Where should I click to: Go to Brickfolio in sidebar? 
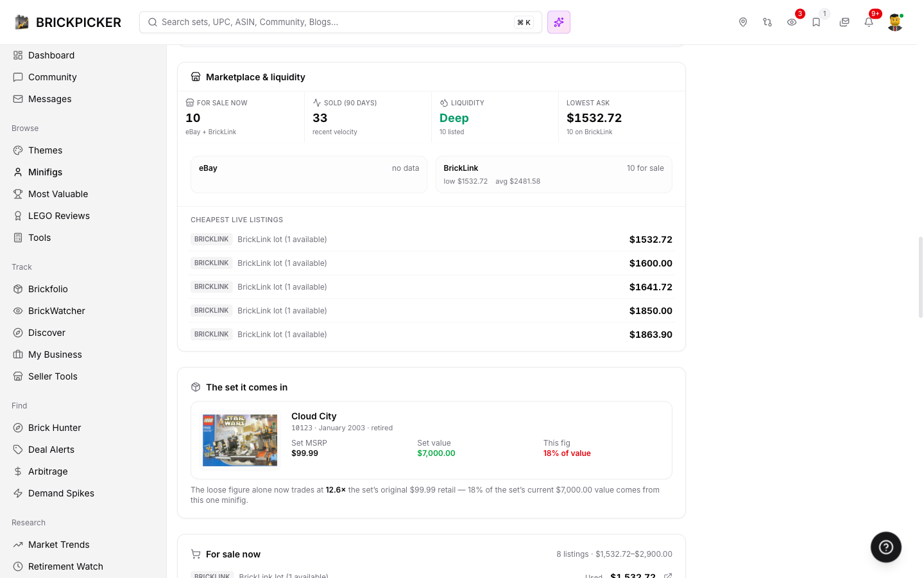48,289
